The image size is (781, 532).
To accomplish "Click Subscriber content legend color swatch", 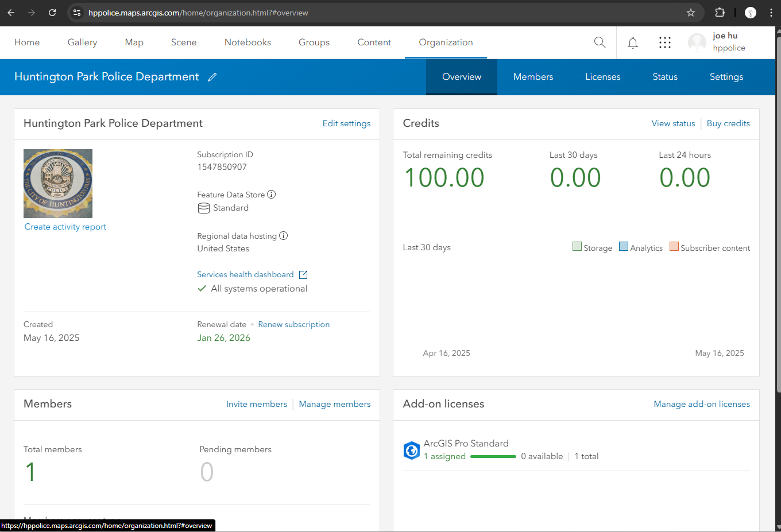I will coord(674,247).
